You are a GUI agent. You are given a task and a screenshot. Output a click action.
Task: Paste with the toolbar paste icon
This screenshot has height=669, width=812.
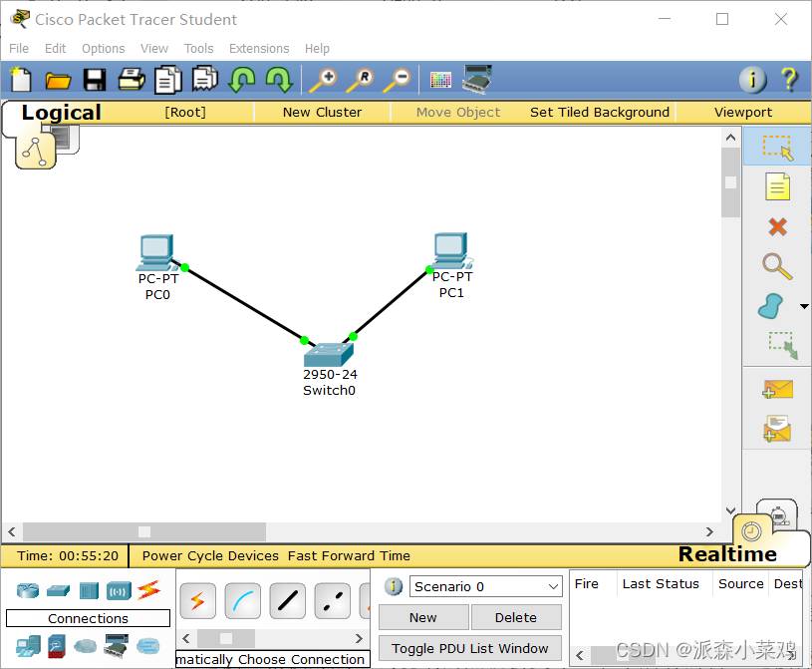[205, 80]
